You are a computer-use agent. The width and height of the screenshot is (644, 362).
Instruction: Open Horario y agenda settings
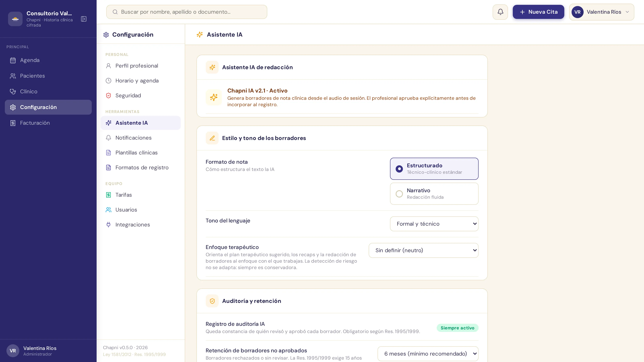(x=141, y=81)
